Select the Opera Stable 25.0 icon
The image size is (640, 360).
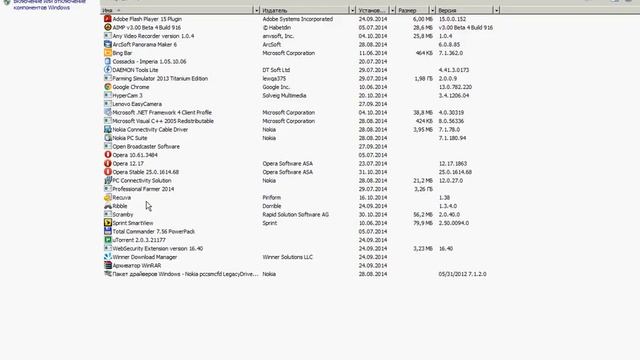[x=108, y=172]
